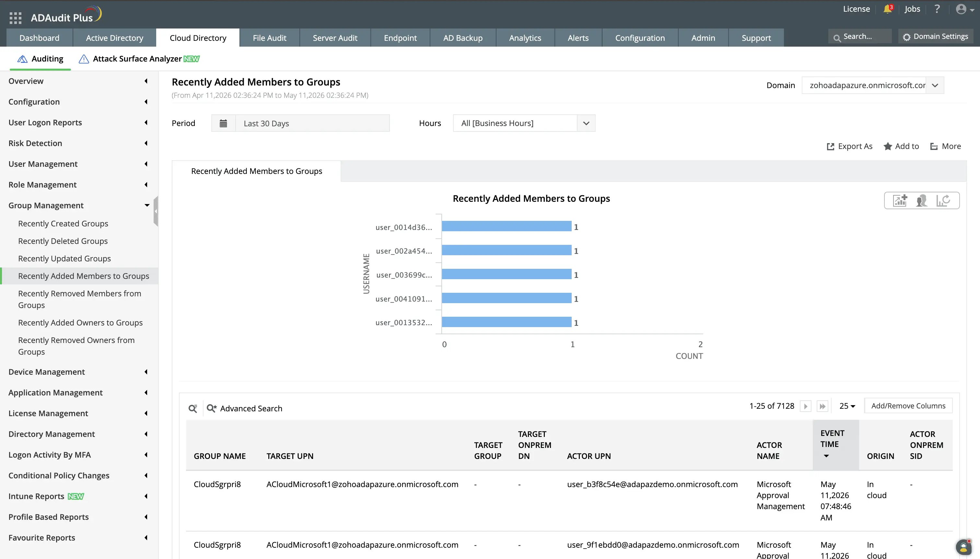Select the Recently Added Members to Groups chart tab
The width and height of the screenshot is (980, 559).
pyautogui.click(x=257, y=171)
